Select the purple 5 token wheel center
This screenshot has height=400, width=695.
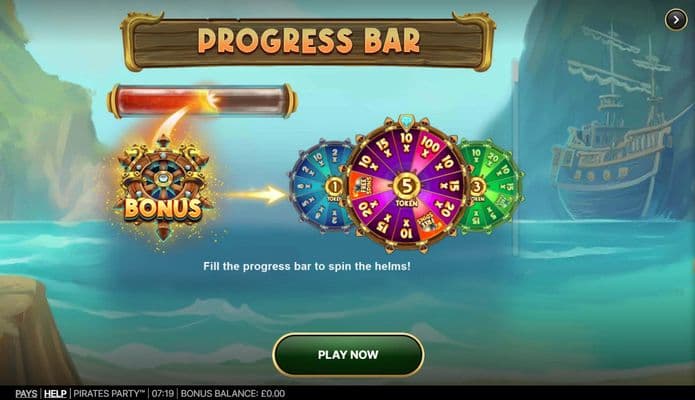[406, 188]
